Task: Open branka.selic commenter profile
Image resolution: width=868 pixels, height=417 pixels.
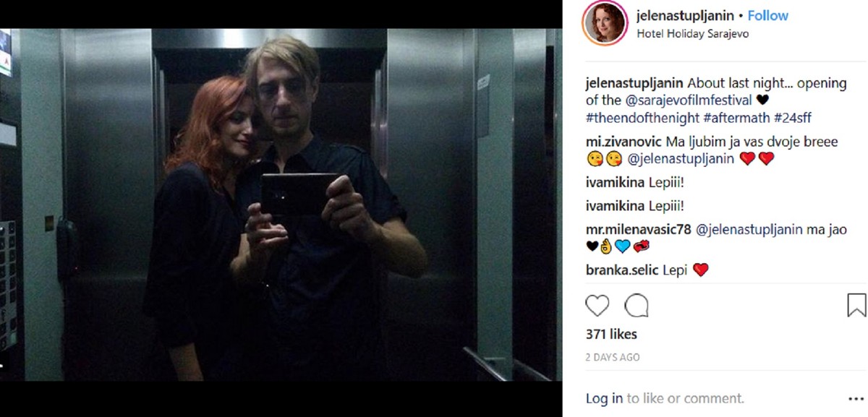Action: pyautogui.click(x=622, y=270)
